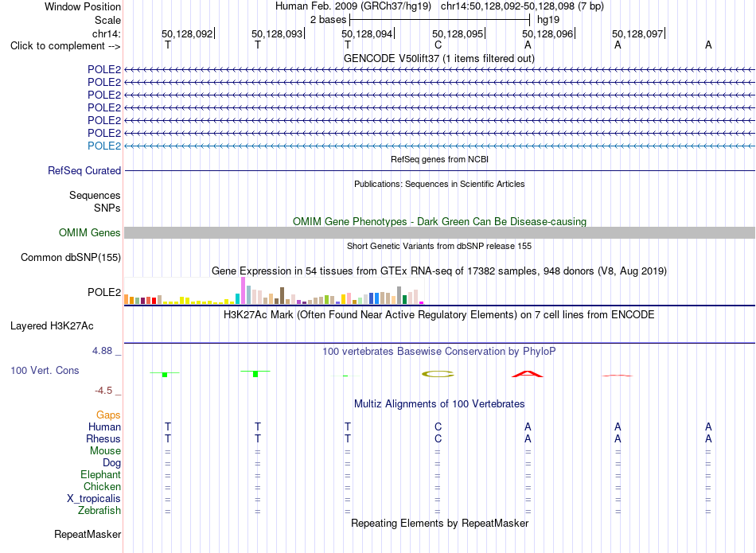Screen dimensions: 756x553
Task: Click the tallest pink bar in GTEx chart
Action: coord(243,290)
